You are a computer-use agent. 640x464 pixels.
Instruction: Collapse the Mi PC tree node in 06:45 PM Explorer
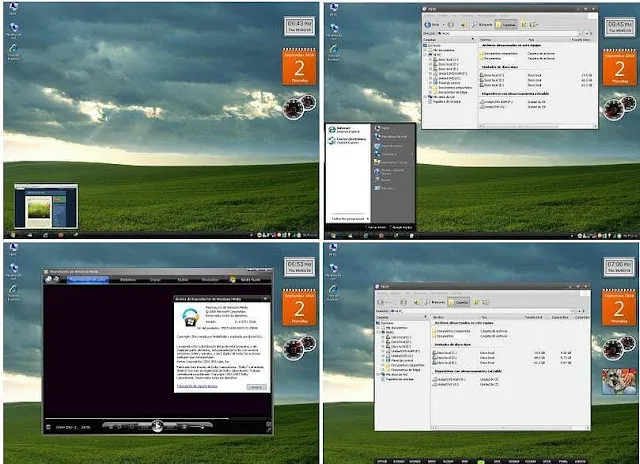pos(425,55)
